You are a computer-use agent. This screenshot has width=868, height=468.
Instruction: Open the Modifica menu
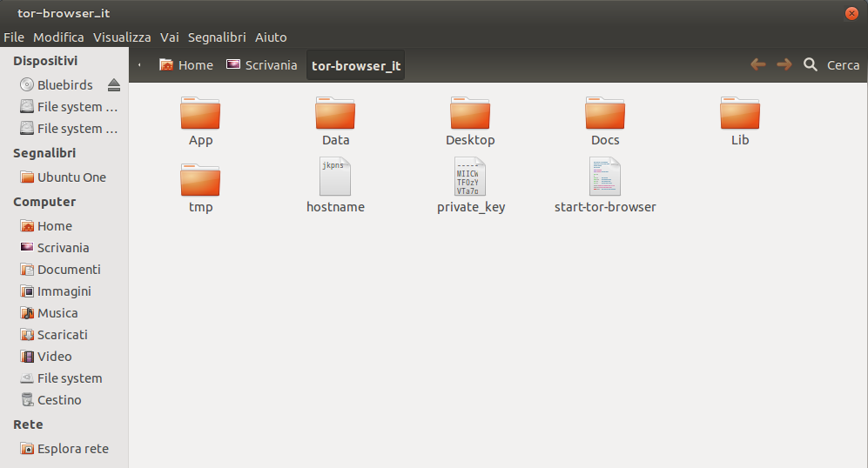coord(58,37)
